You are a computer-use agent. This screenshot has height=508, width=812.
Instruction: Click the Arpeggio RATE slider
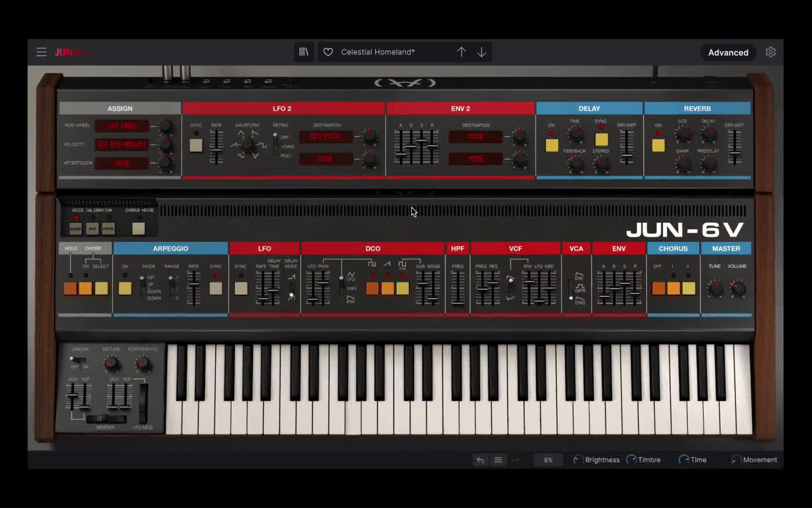(x=194, y=288)
